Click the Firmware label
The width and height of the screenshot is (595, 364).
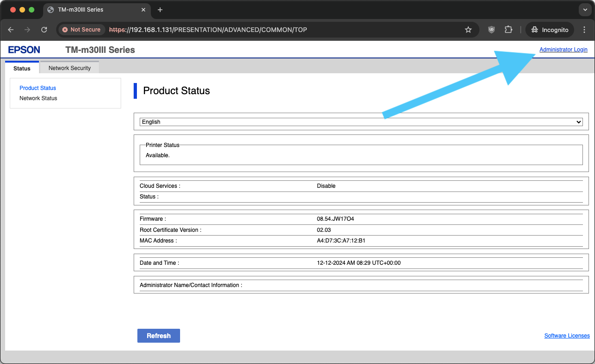153,219
